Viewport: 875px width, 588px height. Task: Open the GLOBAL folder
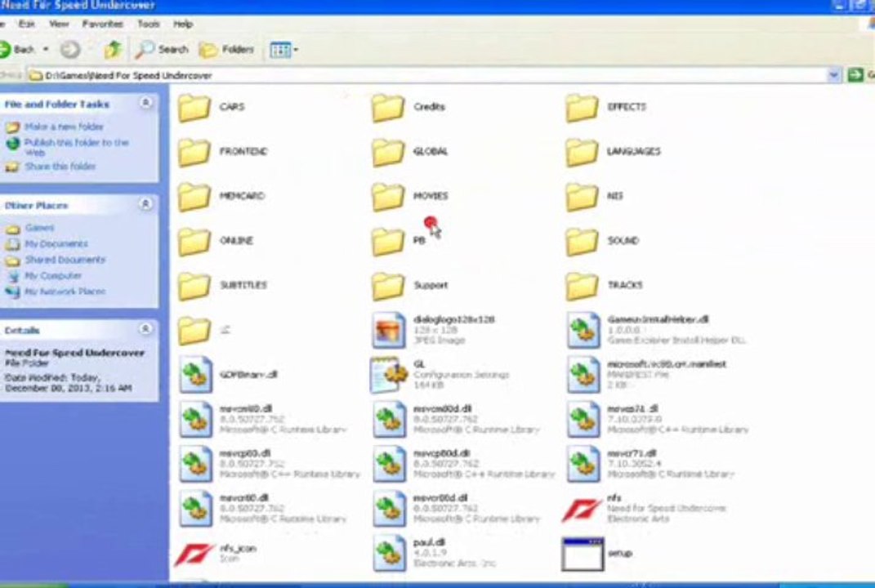point(410,152)
